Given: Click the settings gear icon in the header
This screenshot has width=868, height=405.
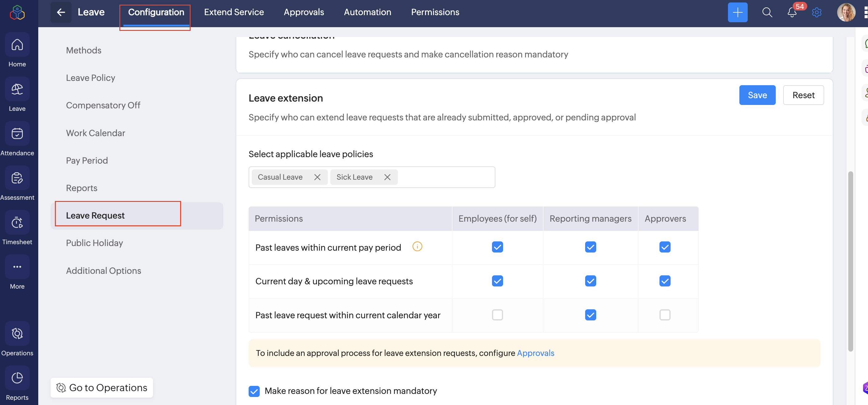Looking at the screenshot, I should coord(816,12).
